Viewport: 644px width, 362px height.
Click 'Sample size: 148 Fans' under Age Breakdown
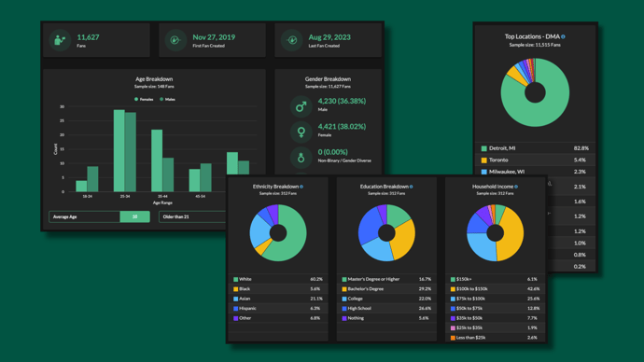(154, 87)
